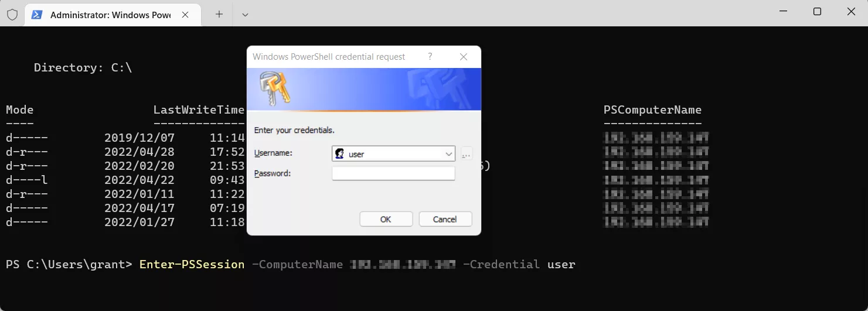Focus the Password input field
The height and width of the screenshot is (311, 868).
point(393,173)
